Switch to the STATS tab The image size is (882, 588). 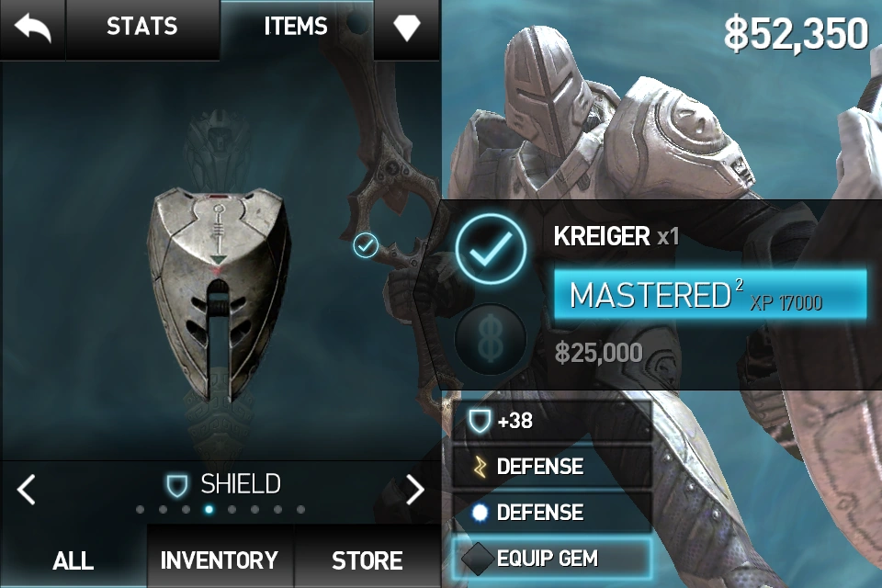142,27
